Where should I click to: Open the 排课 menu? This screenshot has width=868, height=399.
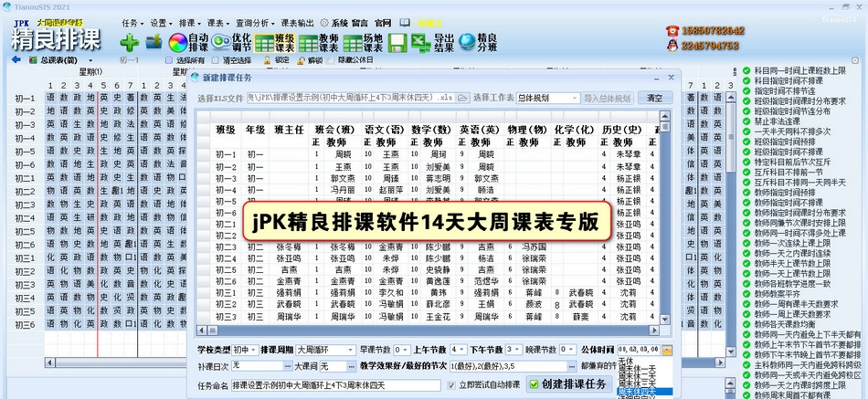[x=190, y=23]
